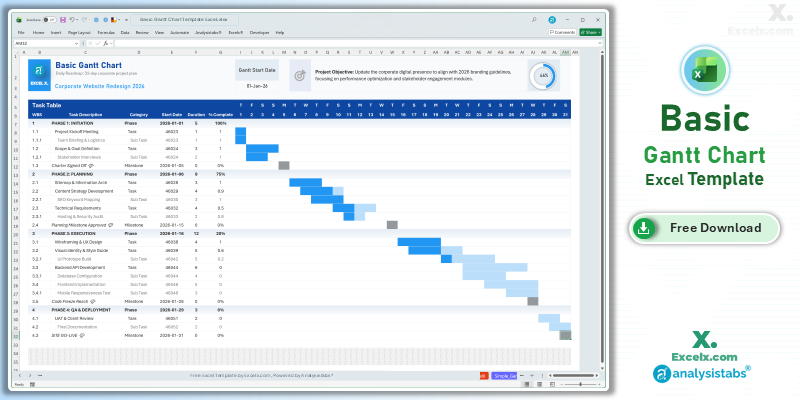The height and width of the screenshot is (400, 800).
Task: Open the Share button dropdown arrow
Action: 599,32
